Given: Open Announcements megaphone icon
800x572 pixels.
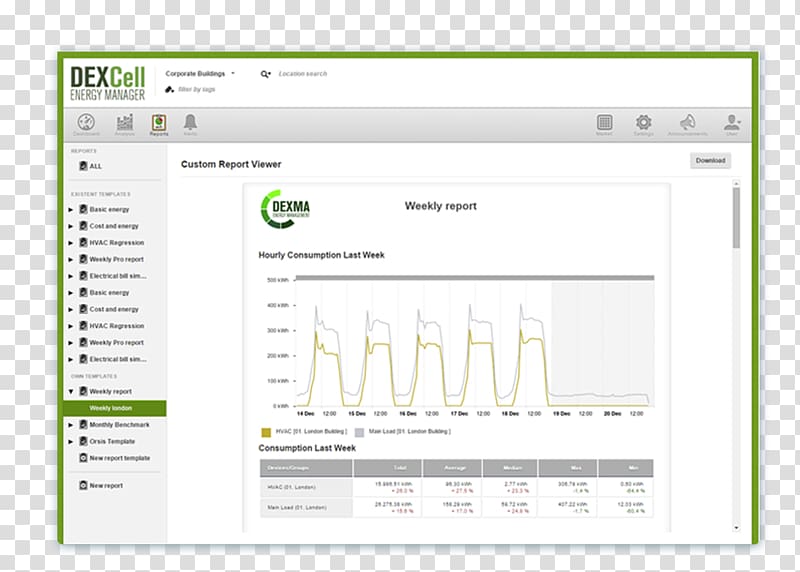Looking at the screenshot, I should pyautogui.click(x=687, y=123).
